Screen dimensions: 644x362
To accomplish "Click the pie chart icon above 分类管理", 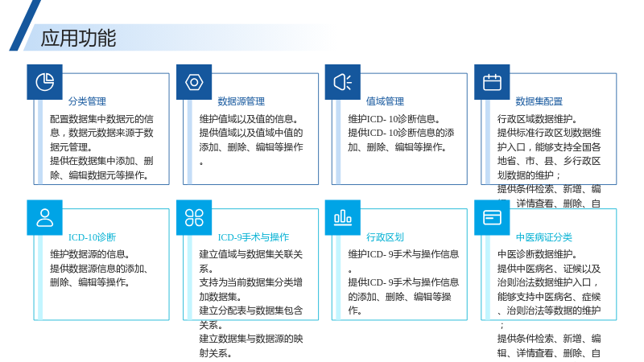I will pyautogui.click(x=45, y=82).
